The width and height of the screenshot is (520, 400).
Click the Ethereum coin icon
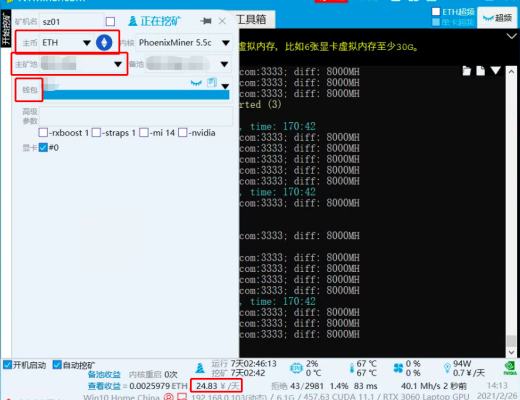coord(104,43)
